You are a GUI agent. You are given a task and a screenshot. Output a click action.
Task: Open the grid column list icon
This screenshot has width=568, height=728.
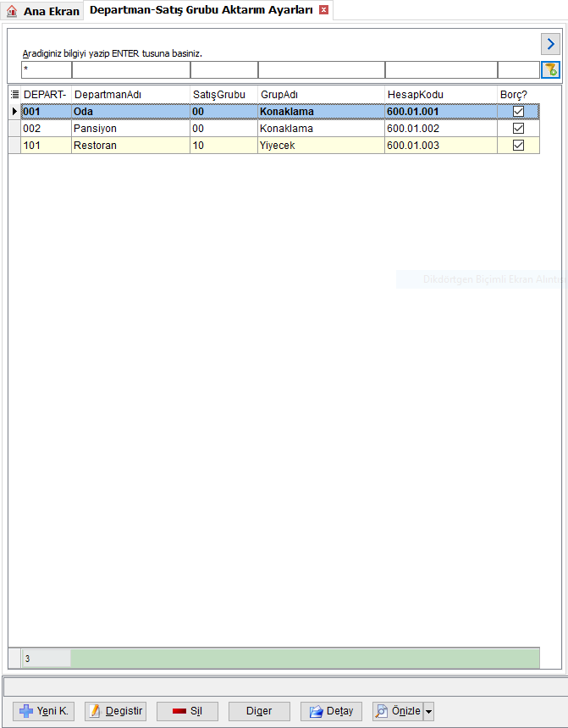coord(15,94)
